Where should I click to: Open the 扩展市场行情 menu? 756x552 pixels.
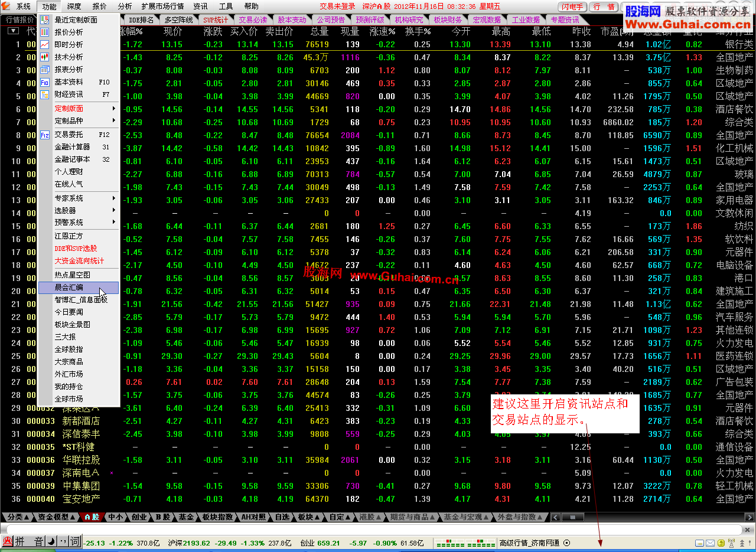(163, 6)
